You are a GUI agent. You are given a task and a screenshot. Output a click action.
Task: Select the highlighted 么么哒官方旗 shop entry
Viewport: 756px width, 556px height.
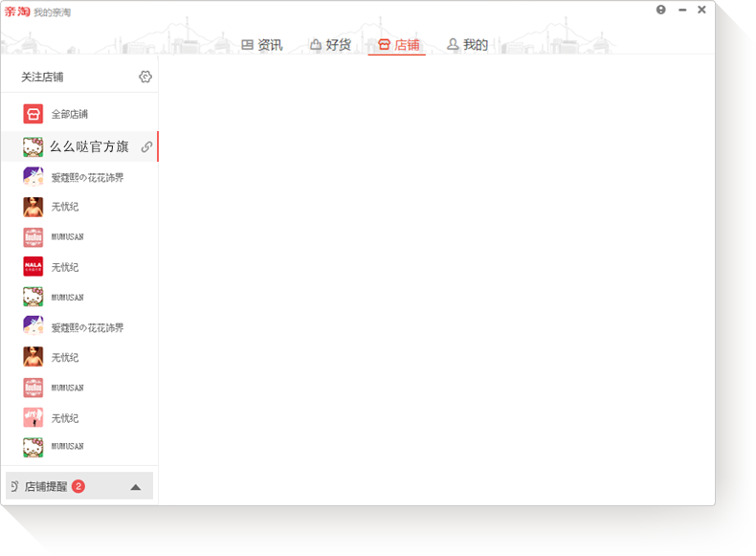pyautogui.click(x=79, y=146)
